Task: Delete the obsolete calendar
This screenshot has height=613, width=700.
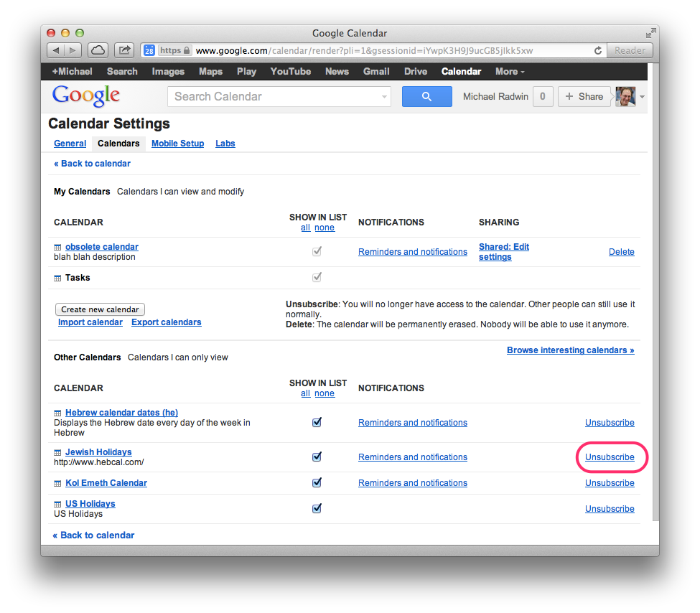Action: 622,252
